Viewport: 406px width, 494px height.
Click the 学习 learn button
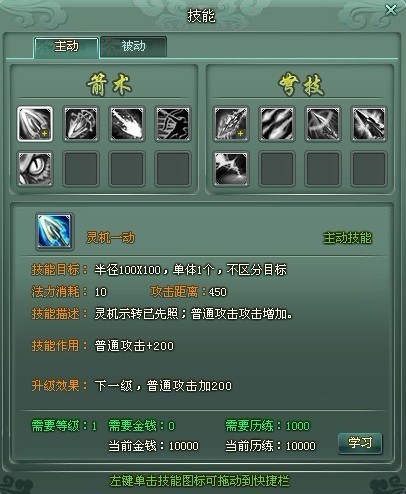pos(360,443)
